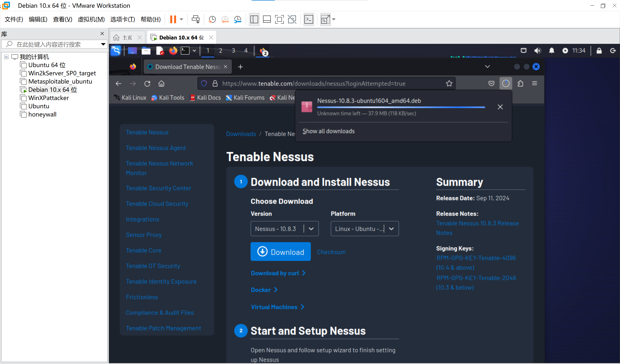This screenshot has width=620, height=364.
Task: Click the tenable.com URL address field
Action: (314, 84)
